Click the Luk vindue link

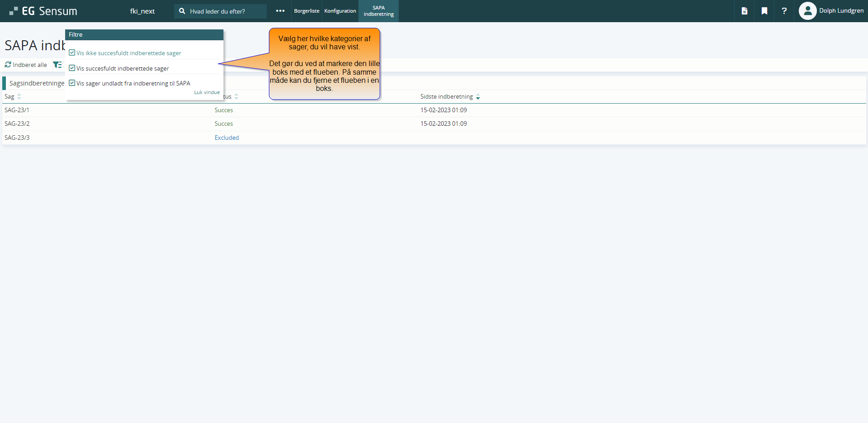[x=207, y=92]
